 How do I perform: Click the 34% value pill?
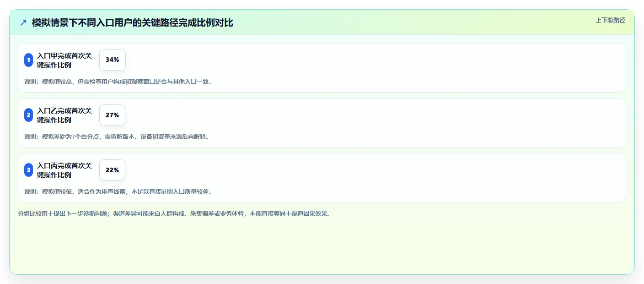(x=112, y=60)
